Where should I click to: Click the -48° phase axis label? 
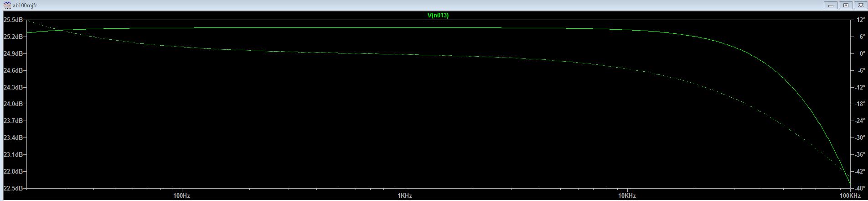[x=859, y=188]
